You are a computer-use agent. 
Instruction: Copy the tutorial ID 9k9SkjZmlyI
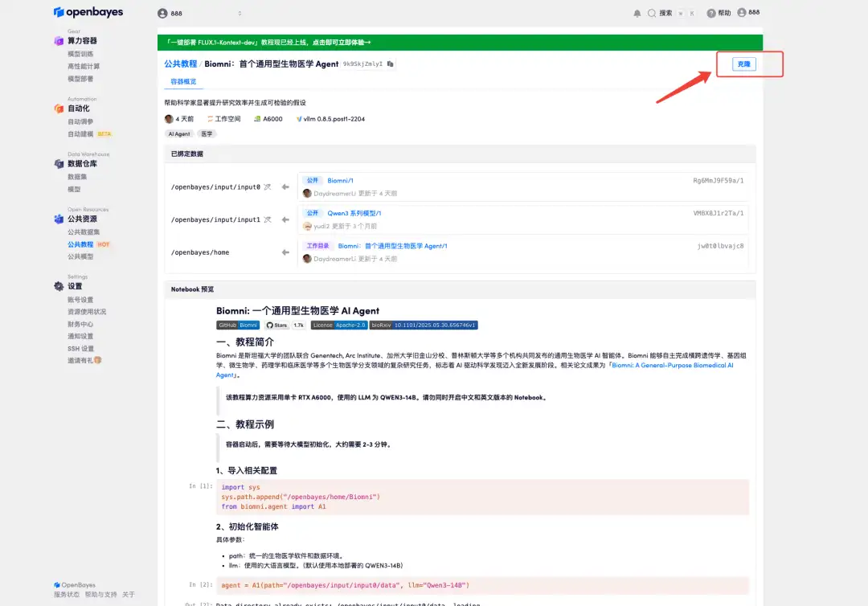pos(391,63)
